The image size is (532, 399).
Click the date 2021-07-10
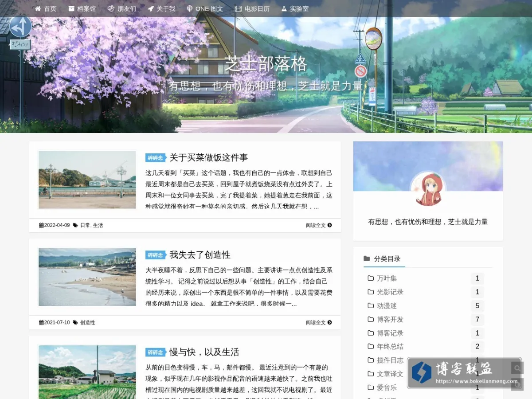tap(57, 323)
